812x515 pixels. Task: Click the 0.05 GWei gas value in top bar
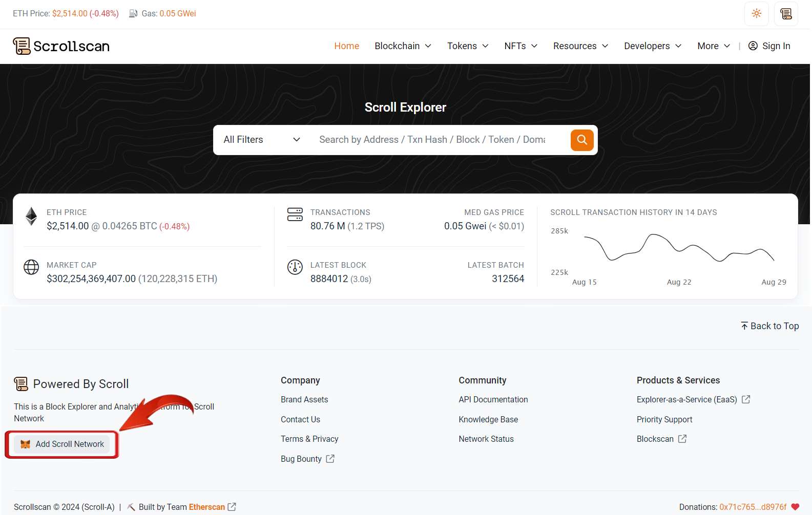click(x=178, y=14)
